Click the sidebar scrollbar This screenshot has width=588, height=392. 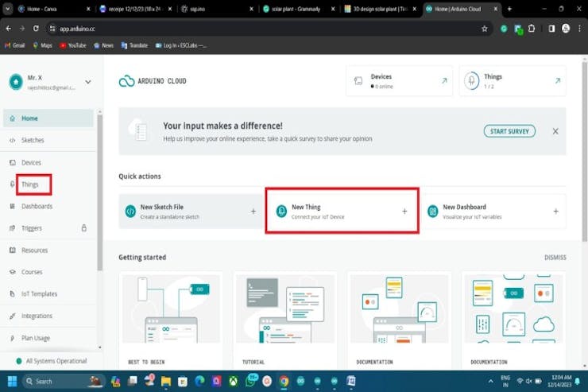pos(100,192)
